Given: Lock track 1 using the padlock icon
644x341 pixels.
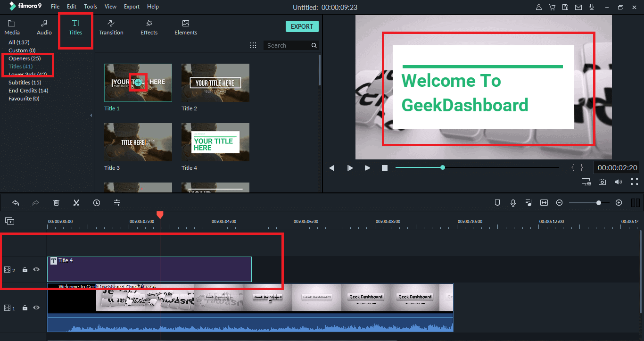Looking at the screenshot, I should (25, 308).
